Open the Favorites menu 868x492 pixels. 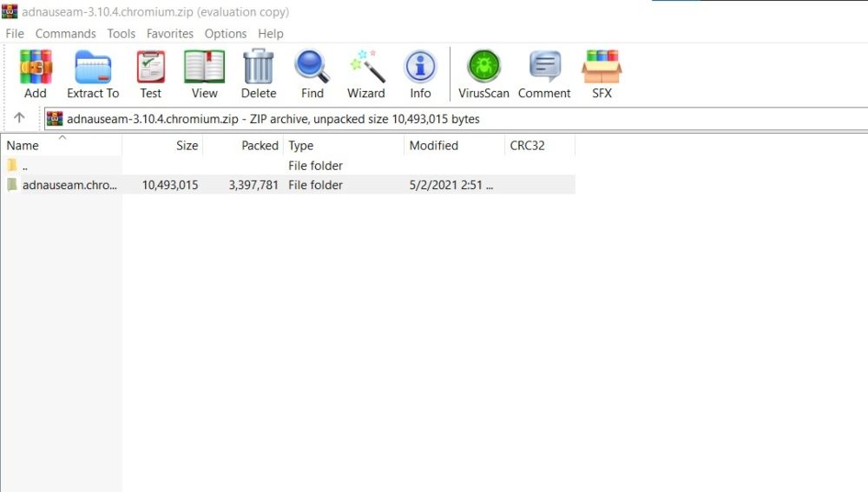click(x=170, y=34)
